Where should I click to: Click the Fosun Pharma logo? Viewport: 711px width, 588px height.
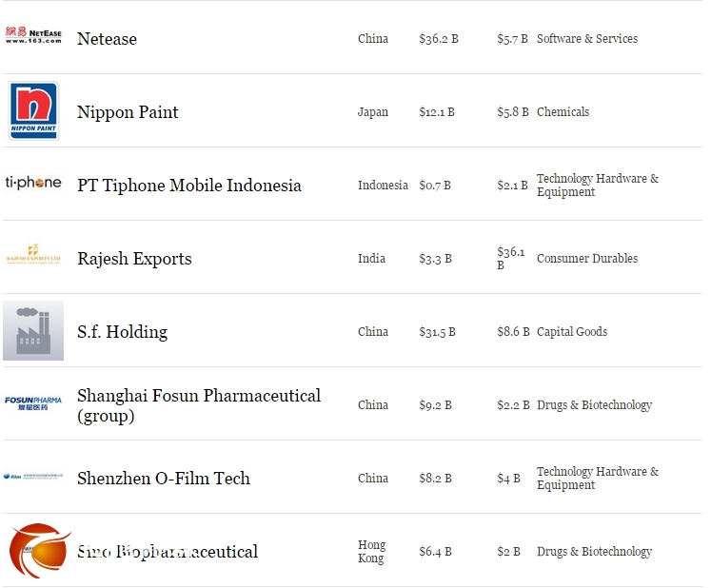(x=33, y=403)
